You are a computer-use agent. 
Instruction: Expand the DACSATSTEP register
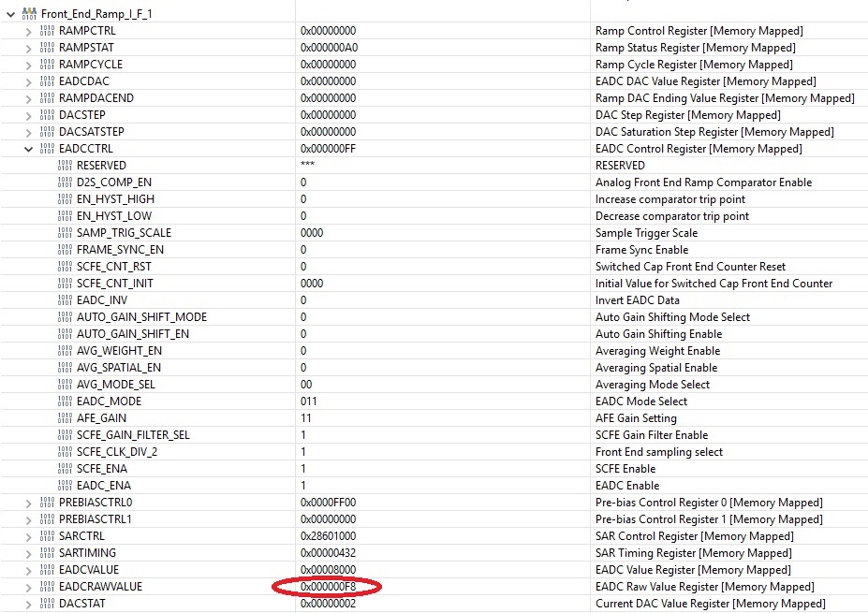(x=28, y=133)
